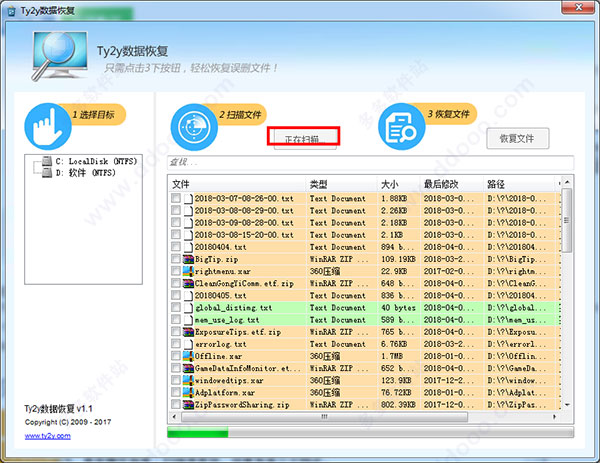This screenshot has width=600, height=463.
Task: Click windowedtips.xar archive icon
Action: pyautogui.click(x=188, y=380)
